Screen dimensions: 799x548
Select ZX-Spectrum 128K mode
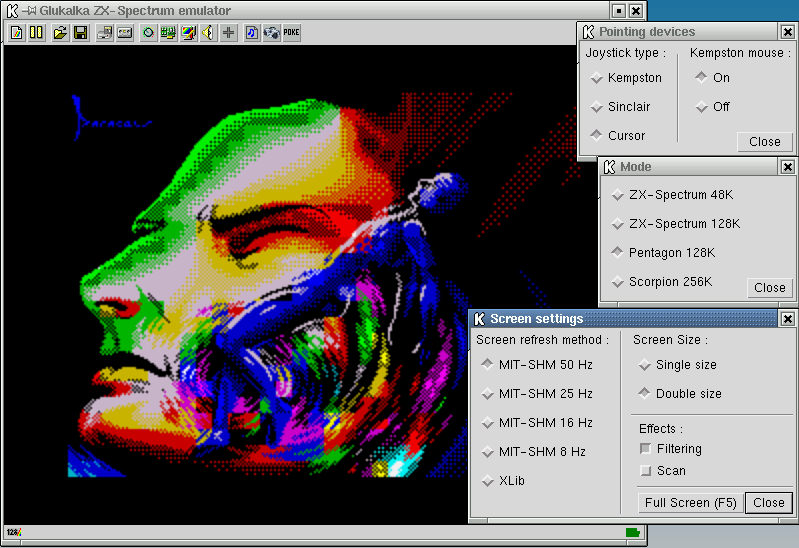click(x=676, y=224)
